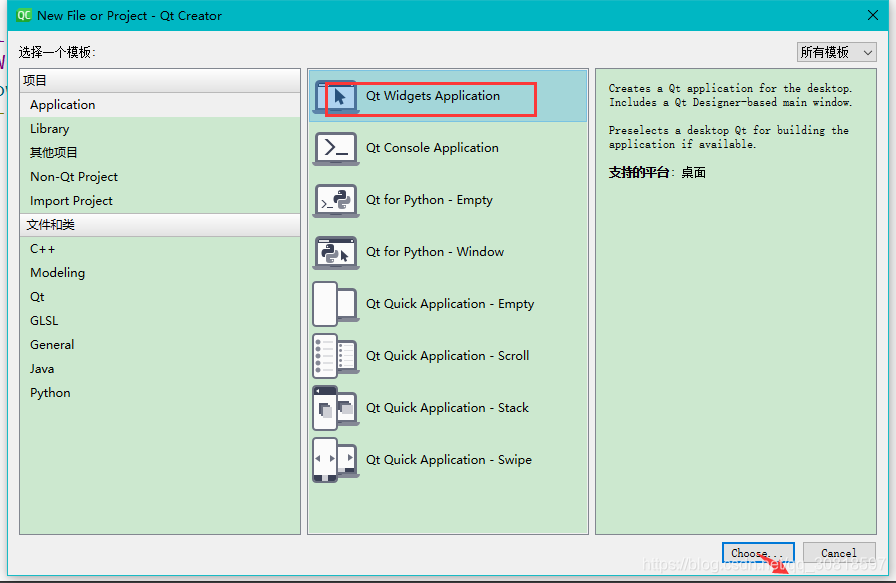Screen dimensions: 896x583
Task: Select the Qt files and classes category
Action: coord(160,297)
